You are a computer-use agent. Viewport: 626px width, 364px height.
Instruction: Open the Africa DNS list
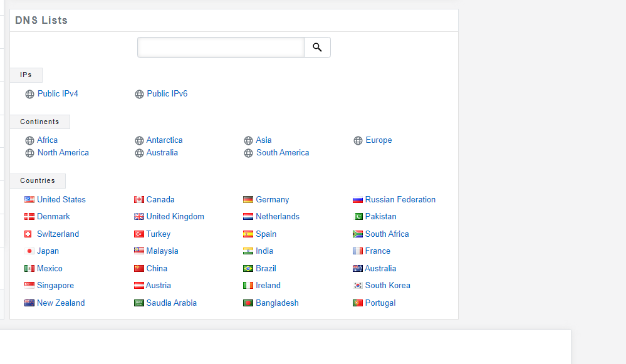tap(48, 140)
